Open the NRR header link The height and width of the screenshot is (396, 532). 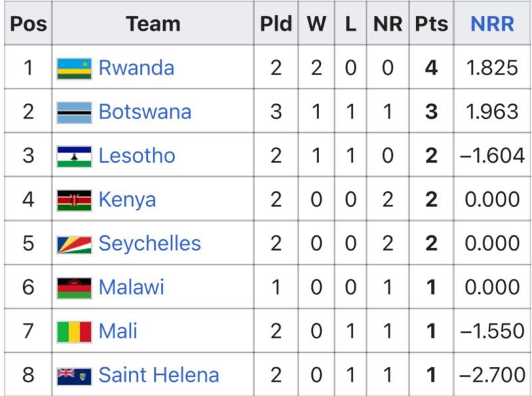[x=492, y=24]
